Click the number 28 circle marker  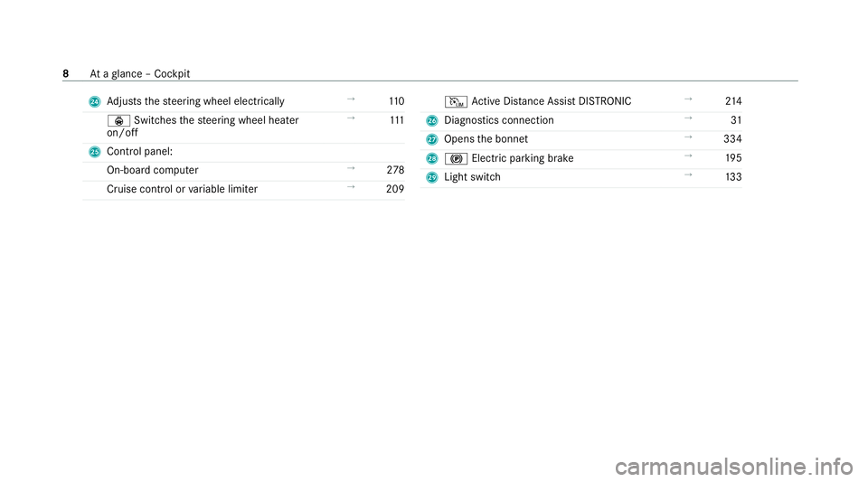click(x=432, y=159)
